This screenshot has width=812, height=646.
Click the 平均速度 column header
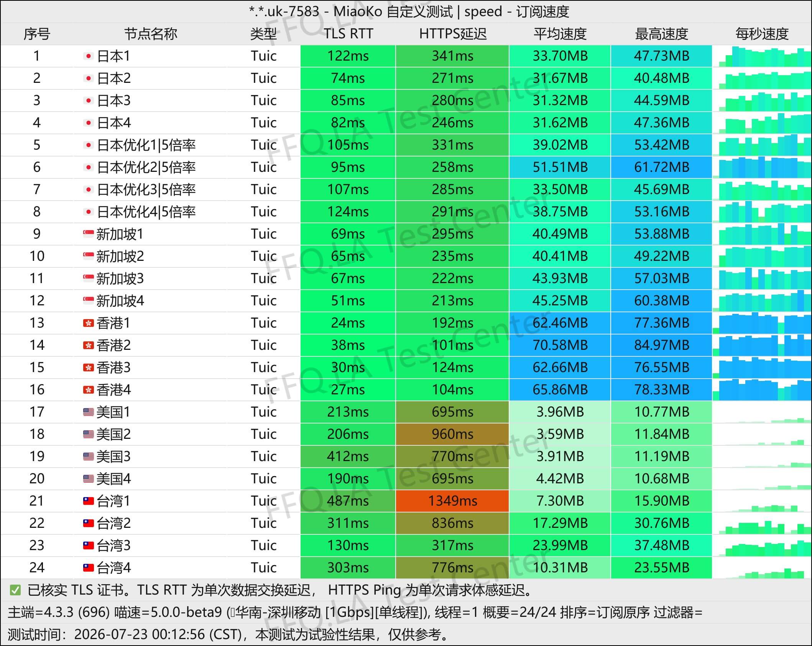pos(560,34)
